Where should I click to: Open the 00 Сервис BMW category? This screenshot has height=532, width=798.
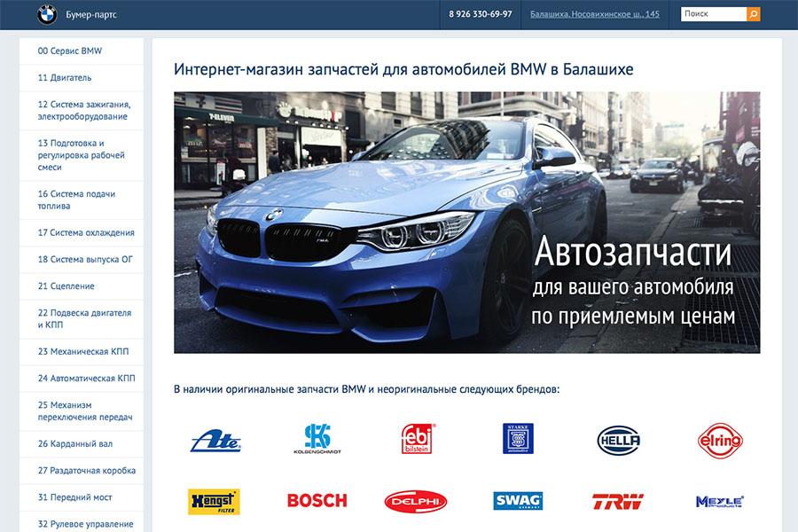pos(70,51)
